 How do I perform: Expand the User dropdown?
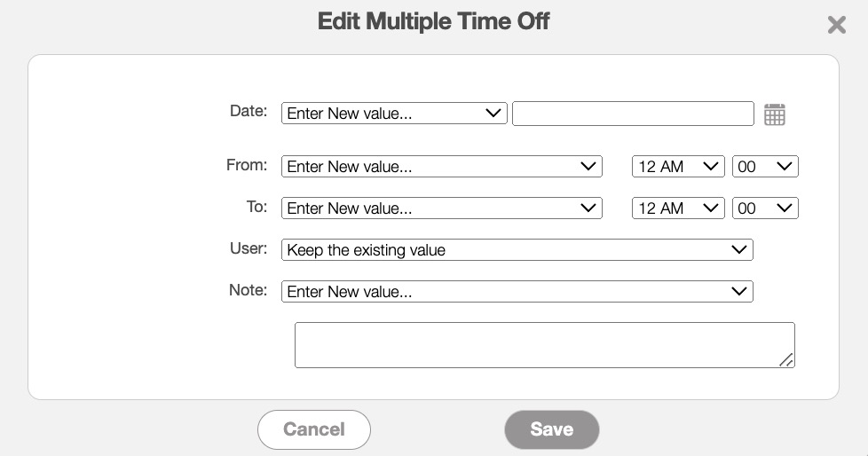tap(517, 249)
